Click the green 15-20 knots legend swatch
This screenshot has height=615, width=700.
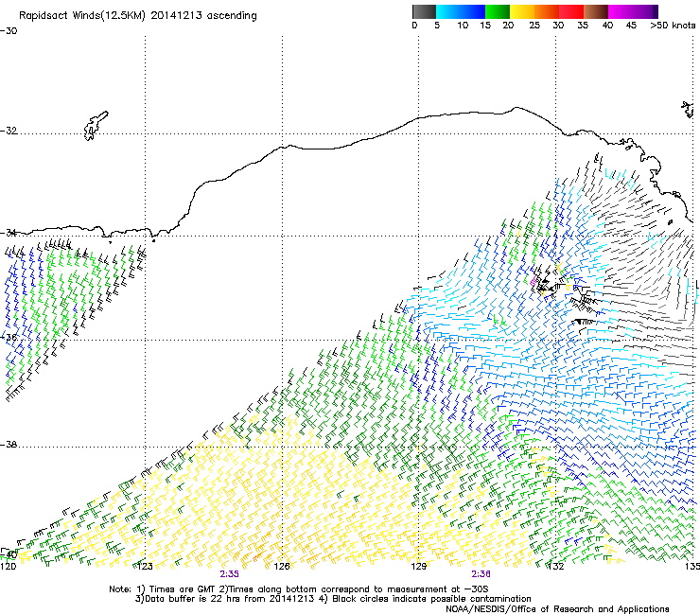498,11
